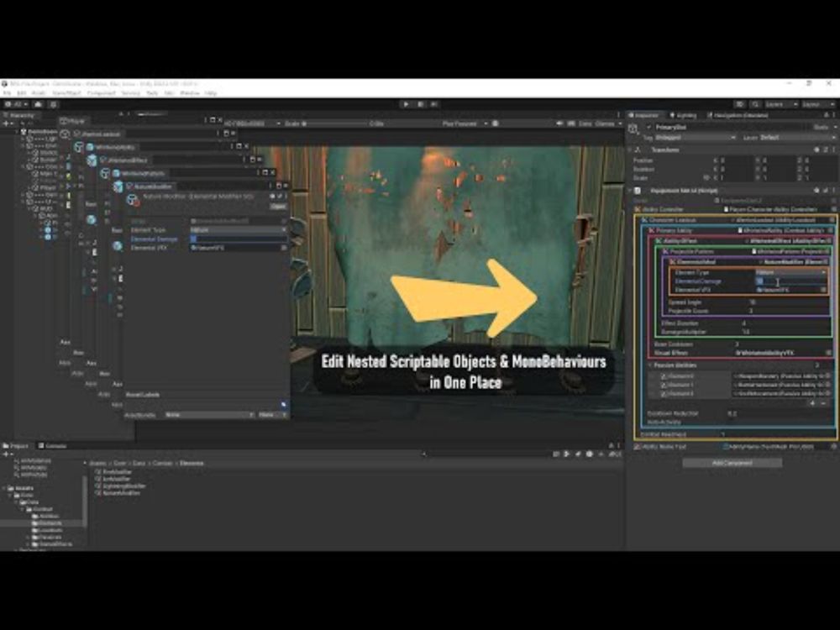
Task: Open the Transform presets icon
Action: (826, 150)
